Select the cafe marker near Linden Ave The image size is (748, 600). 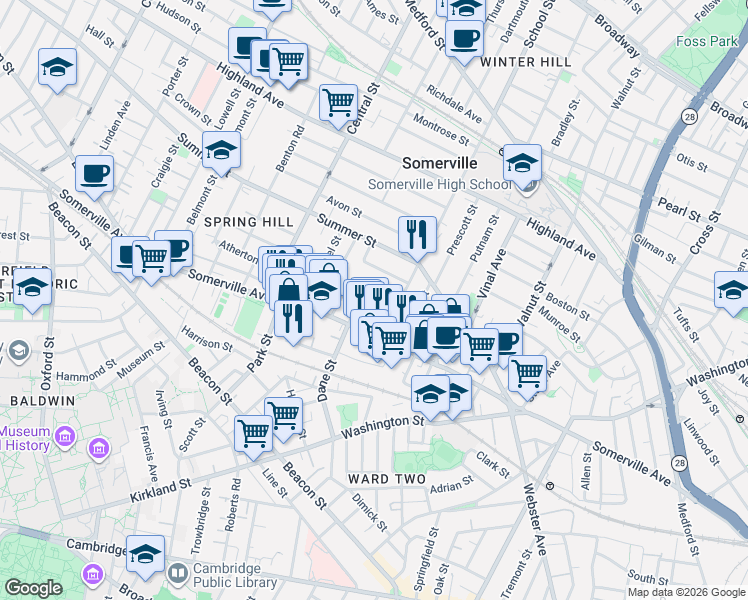tap(94, 176)
